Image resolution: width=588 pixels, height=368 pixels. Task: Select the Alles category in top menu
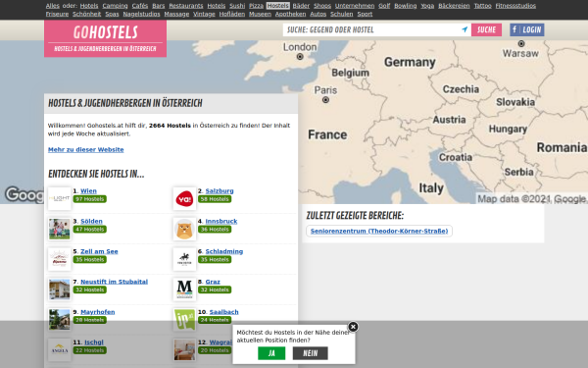pos(53,6)
